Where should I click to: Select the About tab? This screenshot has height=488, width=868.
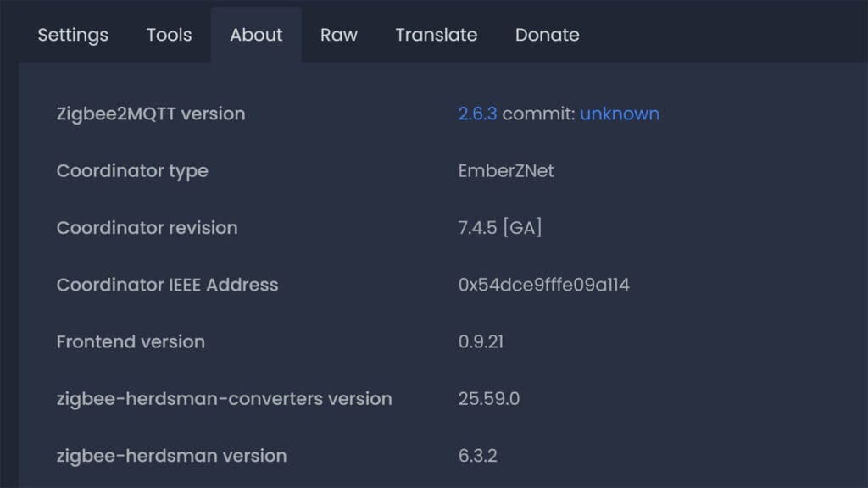256,35
